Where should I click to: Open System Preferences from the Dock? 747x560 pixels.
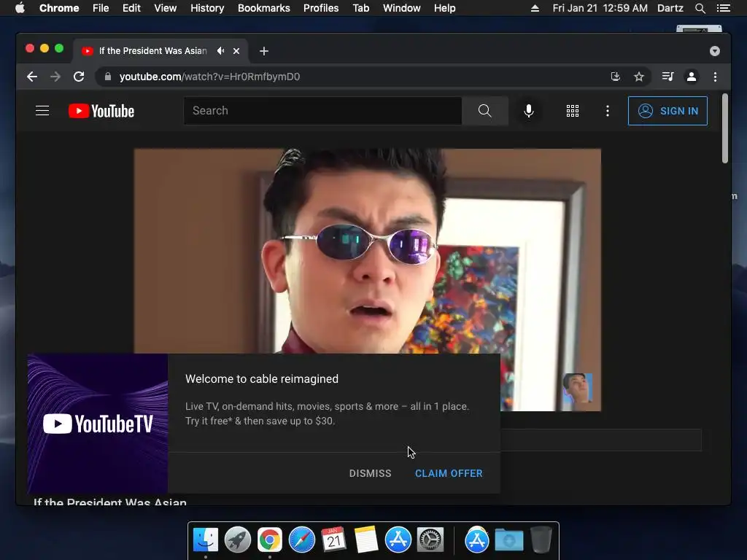pyautogui.click(x=430, y=540)
